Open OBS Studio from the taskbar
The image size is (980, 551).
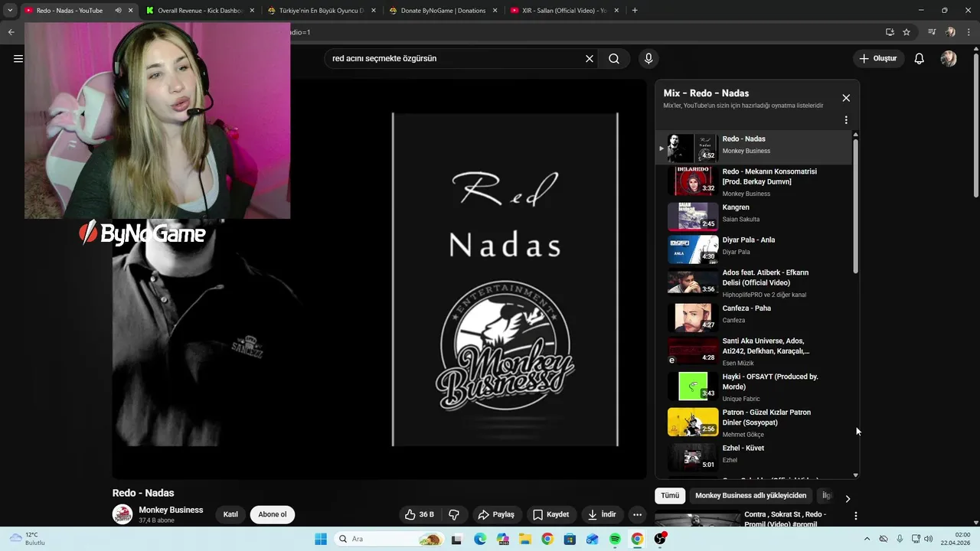click(660, 540)
